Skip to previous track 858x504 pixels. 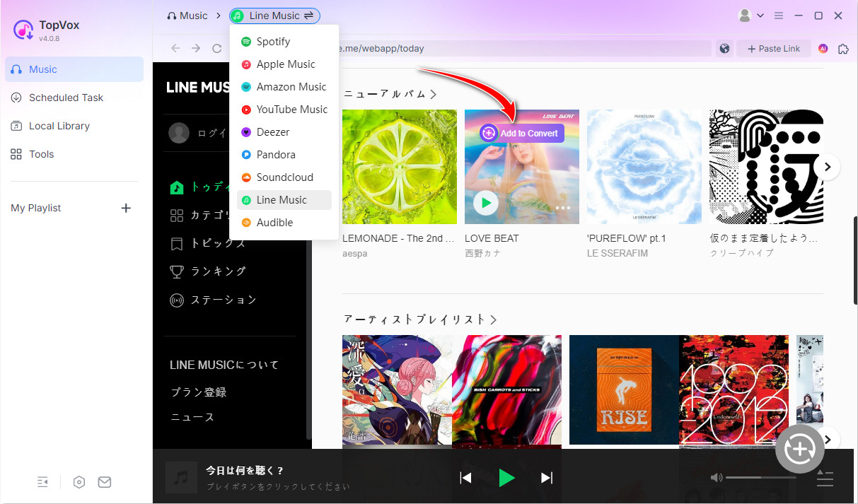(x=465, y=478)
